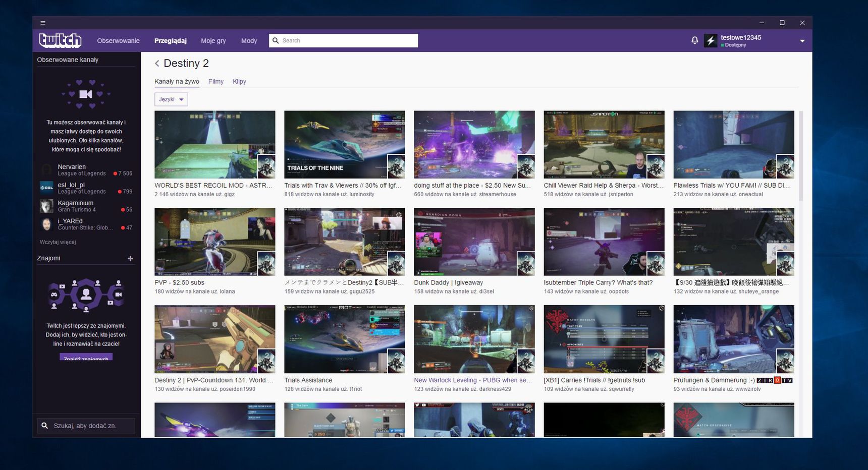Click Destiny 2 game icon on streamerhouse thumbnail
The height and width of the screenshot is (470, 868).
526,166
